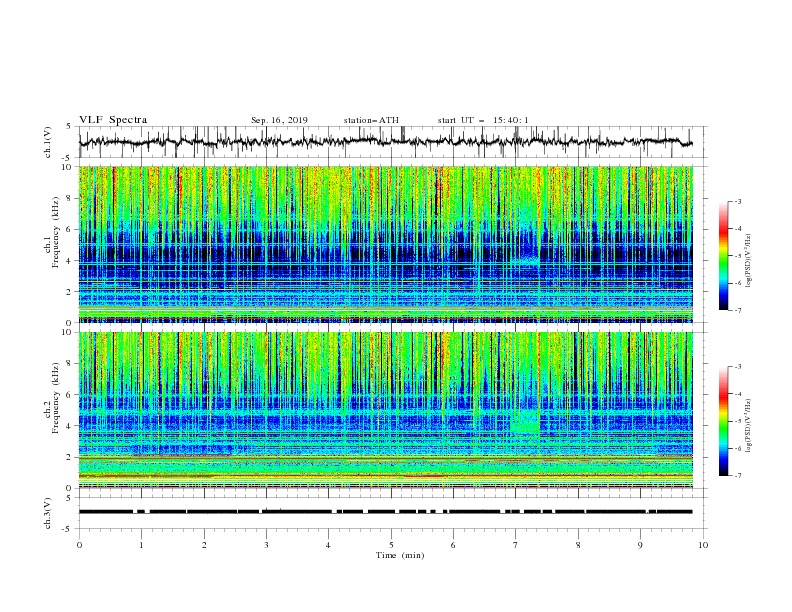Click the black ch.3 signal bar
This screenshot has width=792, height=612.
pos(385,512)
